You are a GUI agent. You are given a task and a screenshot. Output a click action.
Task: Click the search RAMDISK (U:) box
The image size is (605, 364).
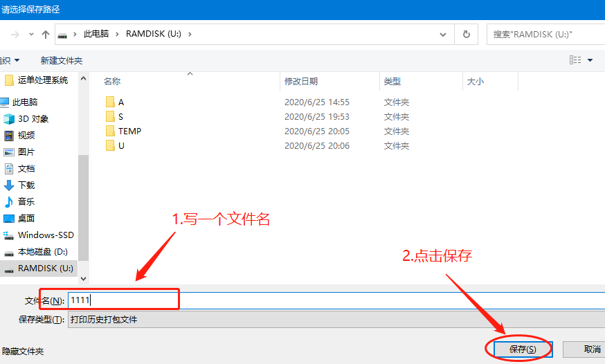pos(543,34)
